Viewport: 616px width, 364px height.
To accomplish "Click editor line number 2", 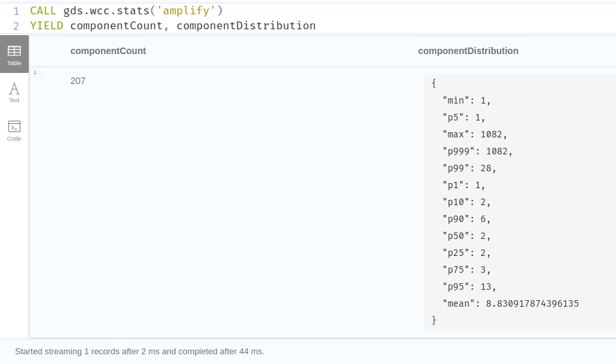I will click(16, 26).
